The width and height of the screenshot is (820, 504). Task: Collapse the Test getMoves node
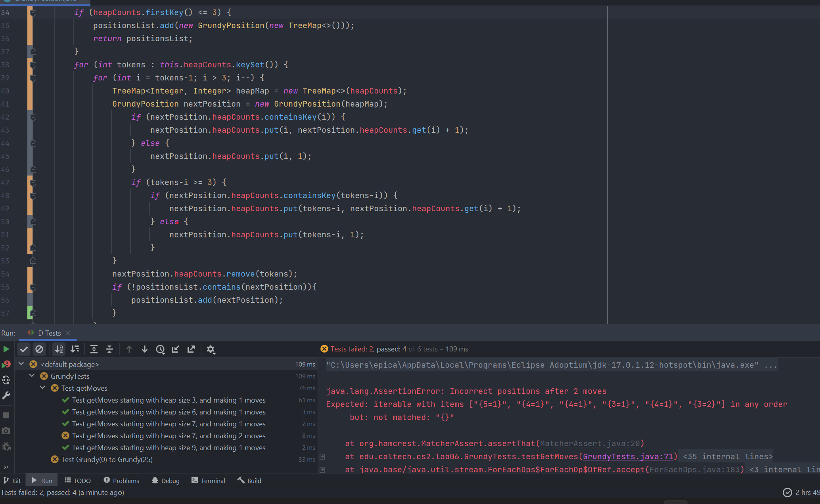(43, 388)
